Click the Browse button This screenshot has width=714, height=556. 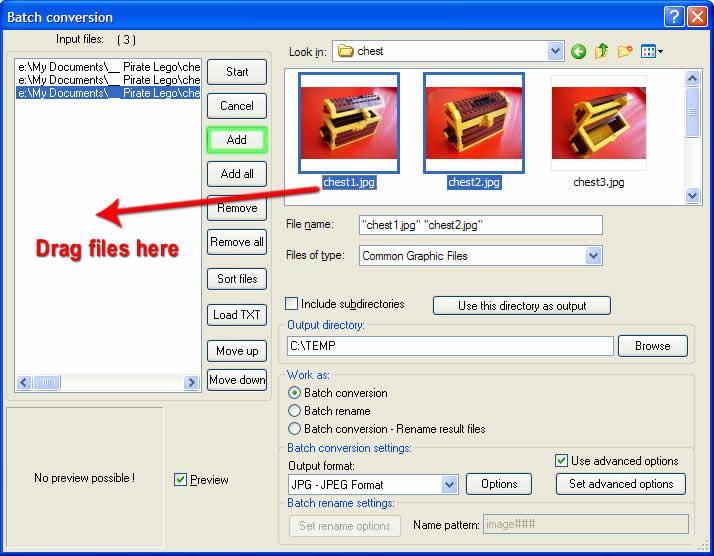coord(653,346)
